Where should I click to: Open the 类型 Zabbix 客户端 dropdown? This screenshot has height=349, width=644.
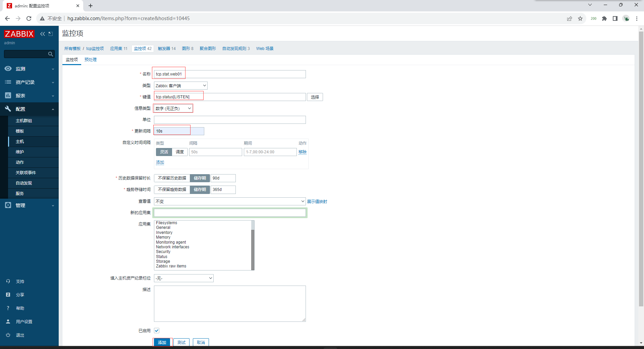(x=181, y=86)
